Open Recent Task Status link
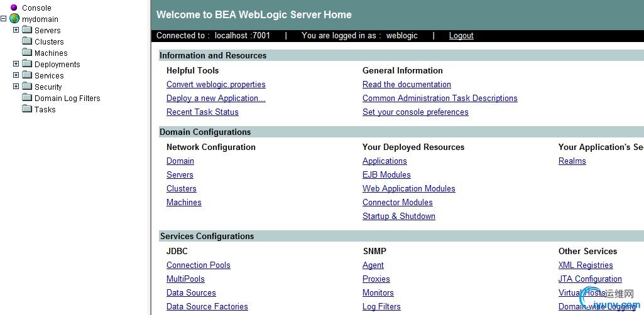The width and height of the screenshot is (644, 315). click(x=202, y=112)
